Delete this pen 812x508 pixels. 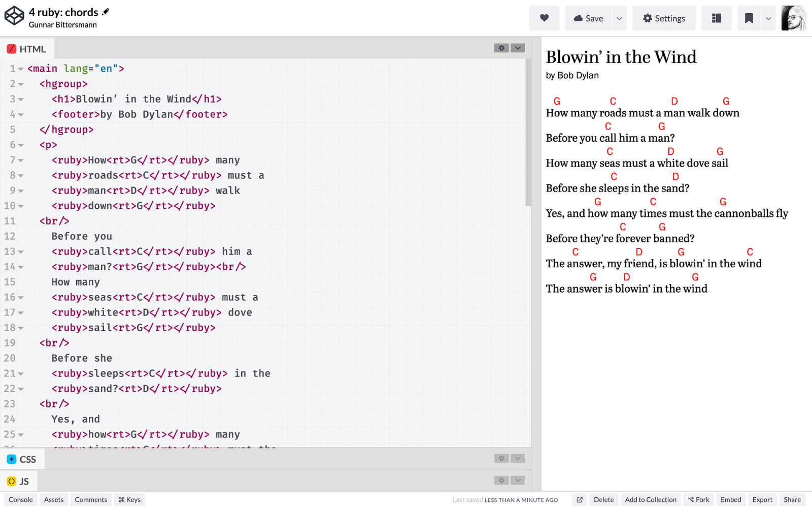click(604, 500)
